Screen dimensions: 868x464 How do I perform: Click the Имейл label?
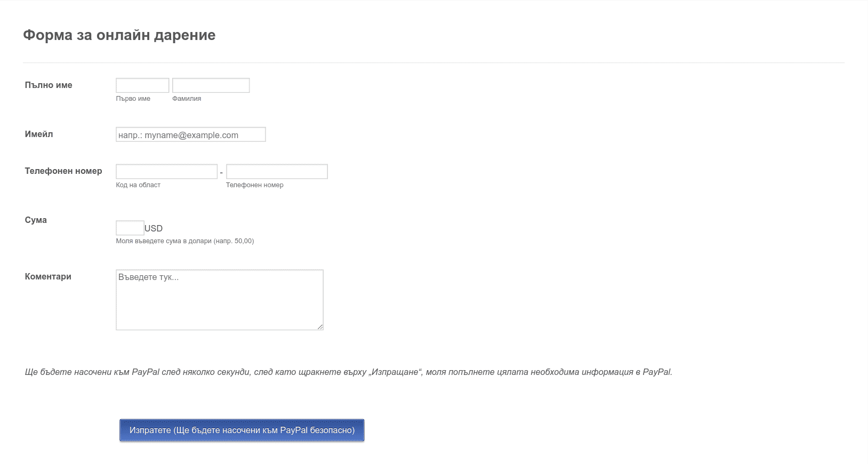[39, 134]
